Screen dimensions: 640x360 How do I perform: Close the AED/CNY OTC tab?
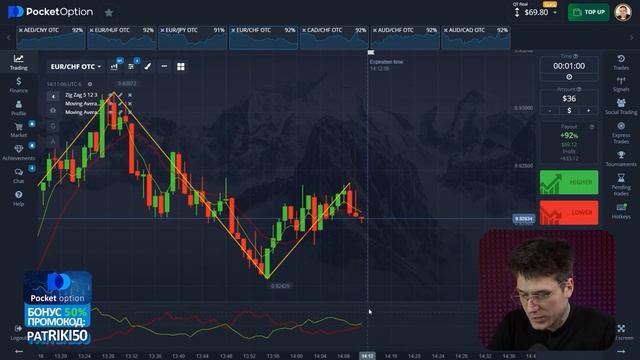(20, 30)
